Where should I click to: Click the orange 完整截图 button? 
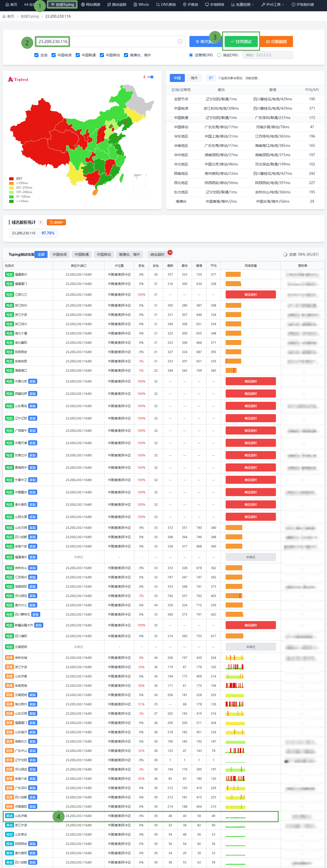(x=276, y=41)
